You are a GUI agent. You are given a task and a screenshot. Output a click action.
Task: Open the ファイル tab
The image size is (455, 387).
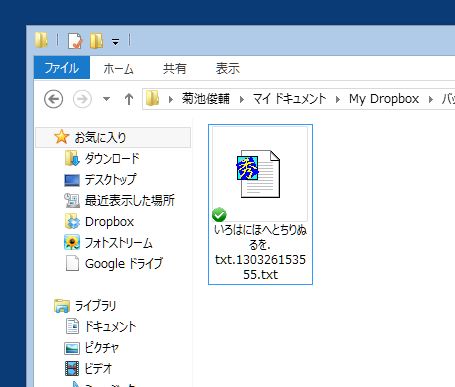(62, 68)
